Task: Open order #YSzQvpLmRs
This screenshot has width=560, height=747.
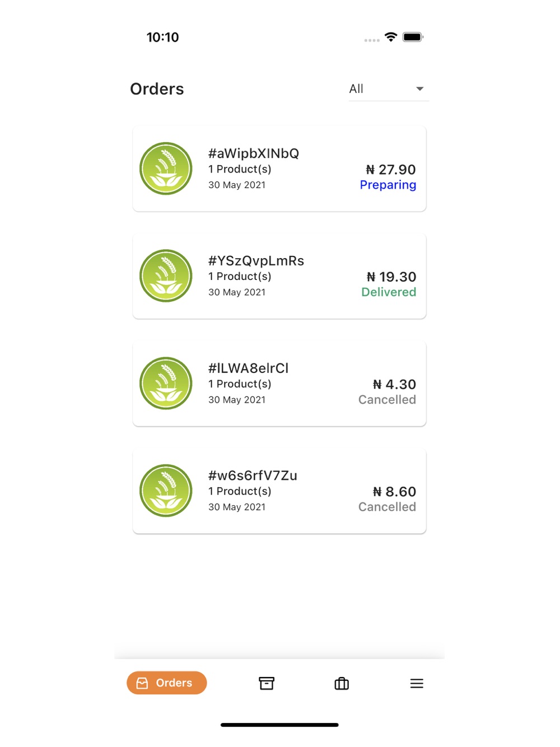Action: 279,276
